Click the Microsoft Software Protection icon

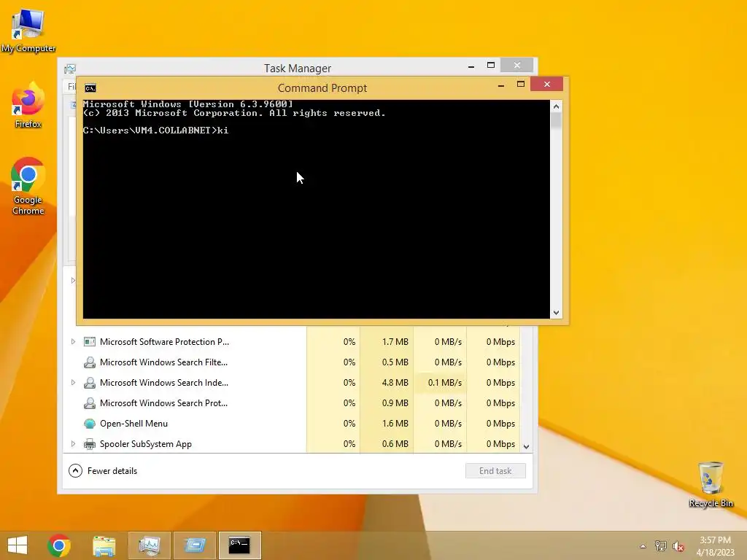pyautogui.click(x=89, y=342)
